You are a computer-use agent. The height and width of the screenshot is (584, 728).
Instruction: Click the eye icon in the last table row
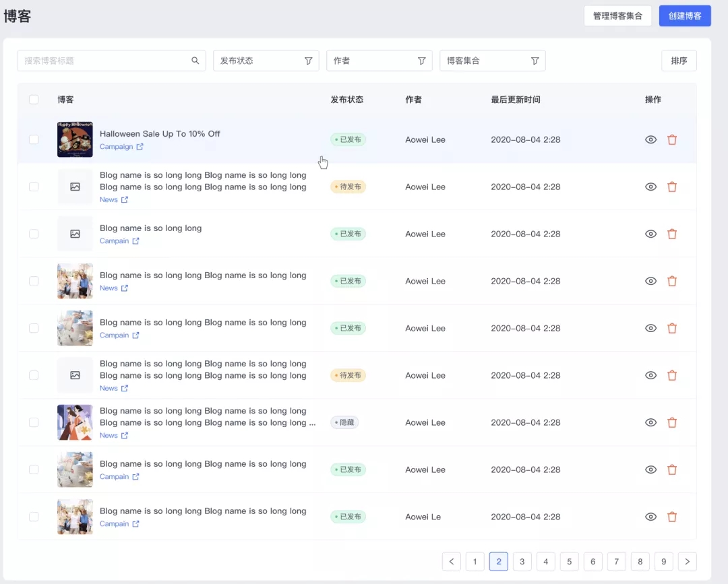(650, 517)
